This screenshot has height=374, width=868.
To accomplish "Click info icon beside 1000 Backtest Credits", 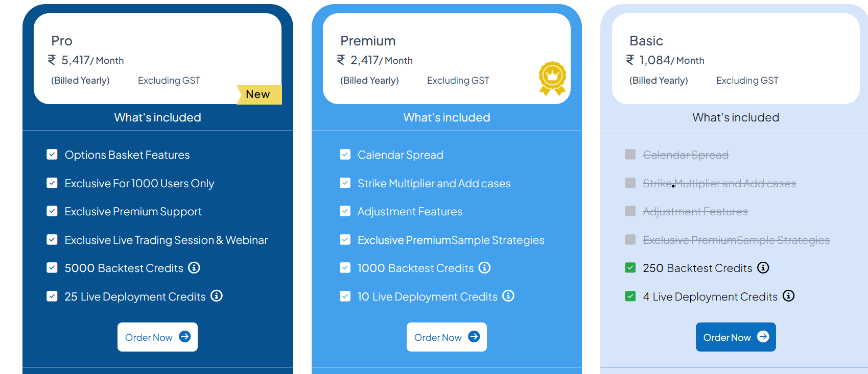I will tap(484, 267).
